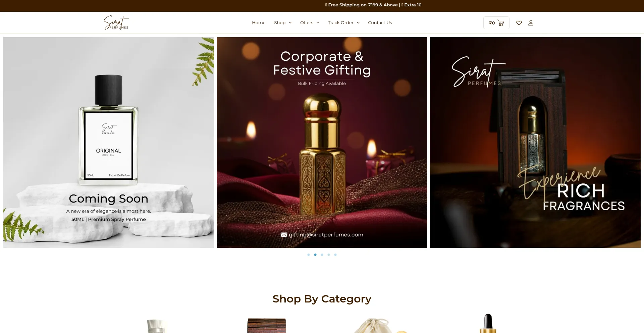Click the dropper bottle category image
Image resolution: width=644 pixels, height=333 pixels.
pos(488,323)
